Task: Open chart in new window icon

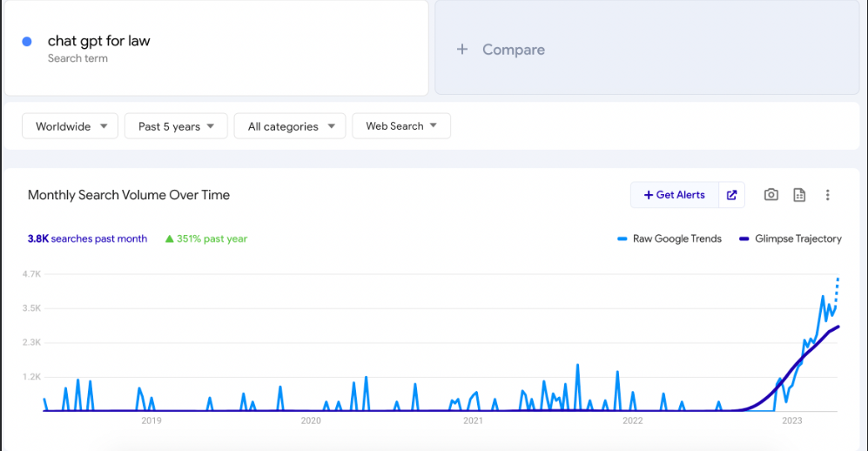Action: pos(732,195)
